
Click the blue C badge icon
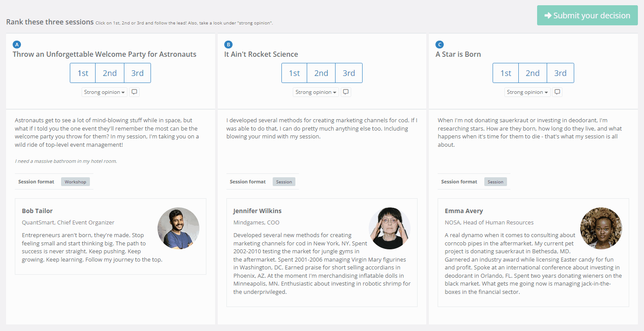[x=439, y=45]
